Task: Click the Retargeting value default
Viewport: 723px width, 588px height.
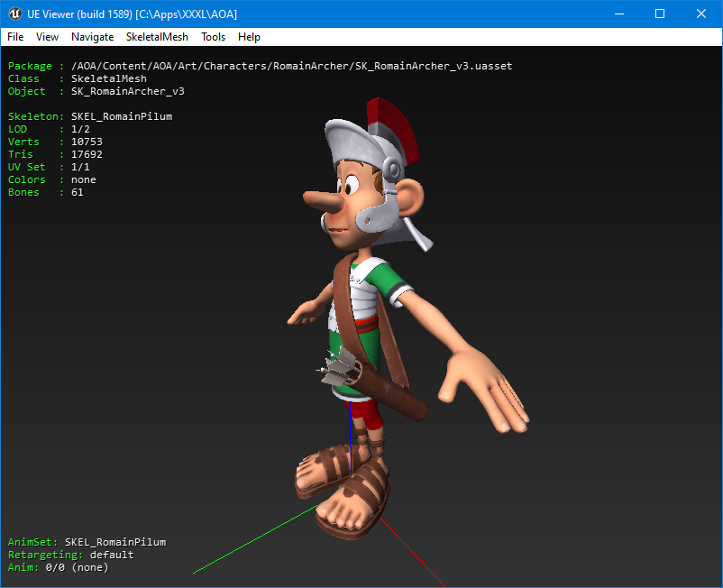Action: [112, 555]
